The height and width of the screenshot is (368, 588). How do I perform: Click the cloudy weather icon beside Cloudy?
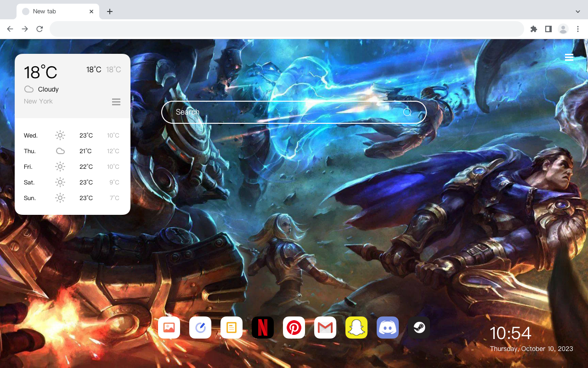coord(29,89)
